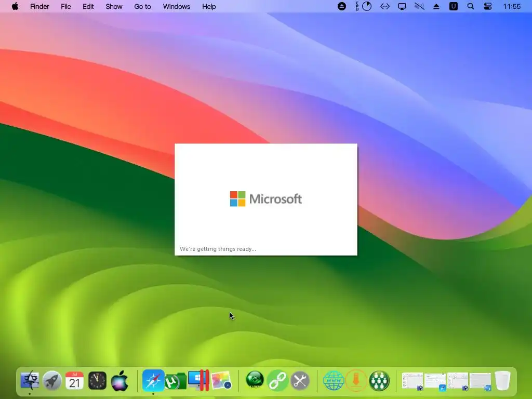Open the second minimized window thumbnail in dock
This screenshot has width=532, height=399.
[x=435, y=381]
